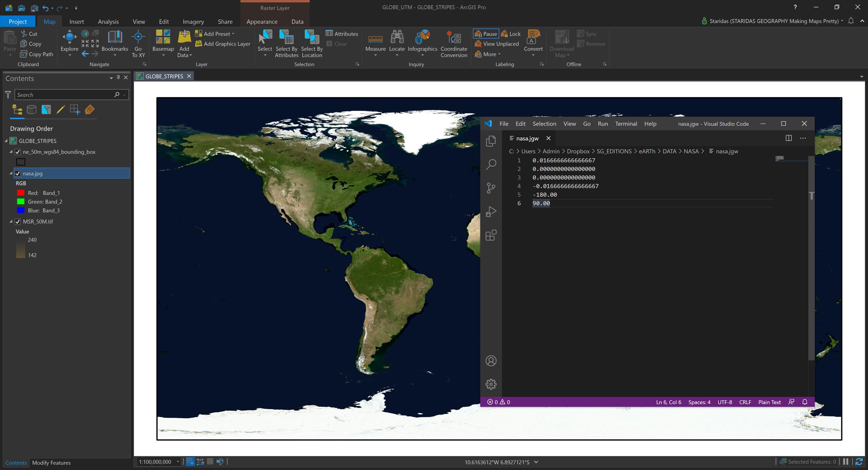The width and height of the screenshot is (868, 470).
Task: Open VS Code Extensions view
Action: click(491, 235)
